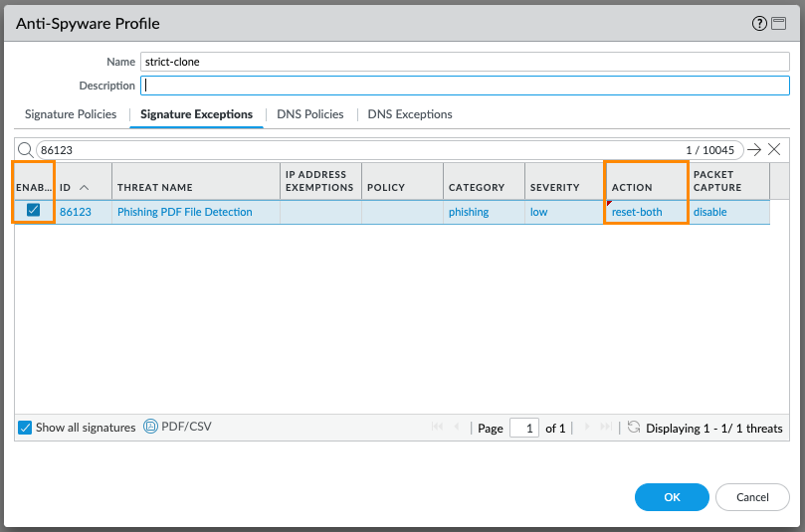Open the Phishing PDF File Detection link
This screenshot has height=532, width=805.
[184, 212]
